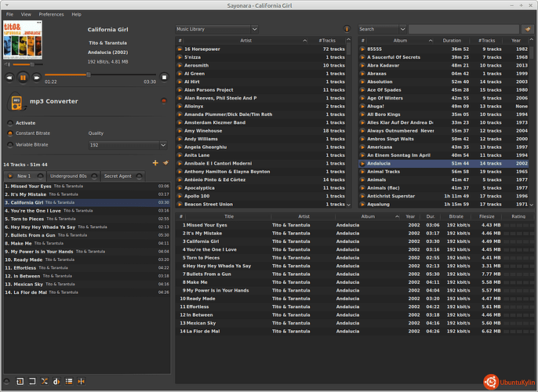Mute audio via the speaker icon
The height and width of the screenshot is (392, 538).
(7, 64)
